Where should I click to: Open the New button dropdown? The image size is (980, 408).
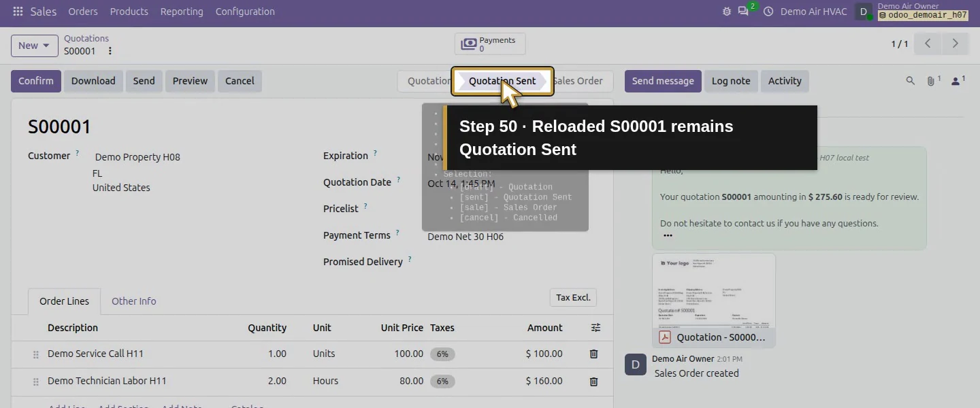(x=35, y=46)
